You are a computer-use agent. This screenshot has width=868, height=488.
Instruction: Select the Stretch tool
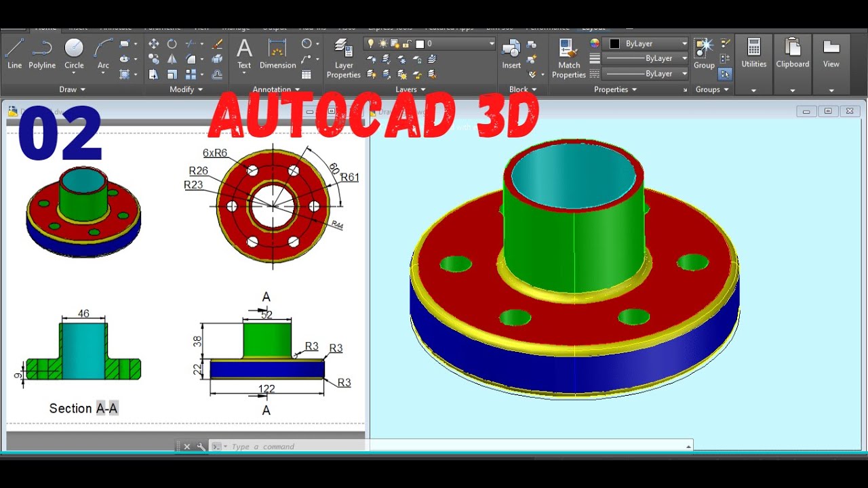pos(154,75)
